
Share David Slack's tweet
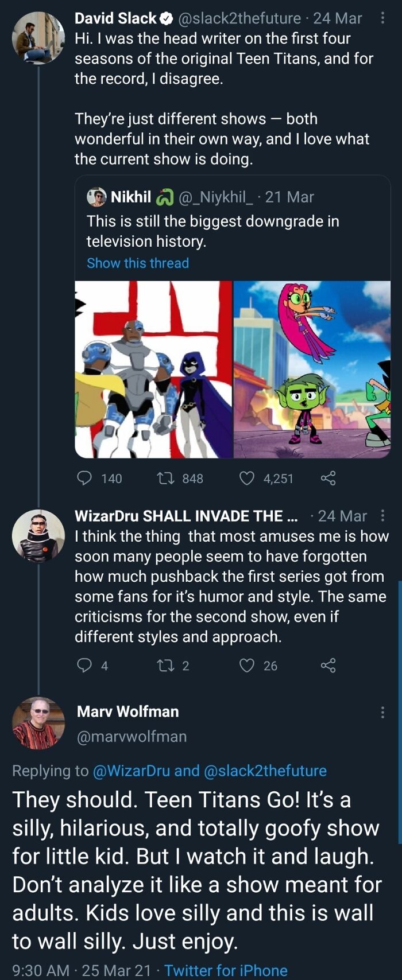point(328,478)
